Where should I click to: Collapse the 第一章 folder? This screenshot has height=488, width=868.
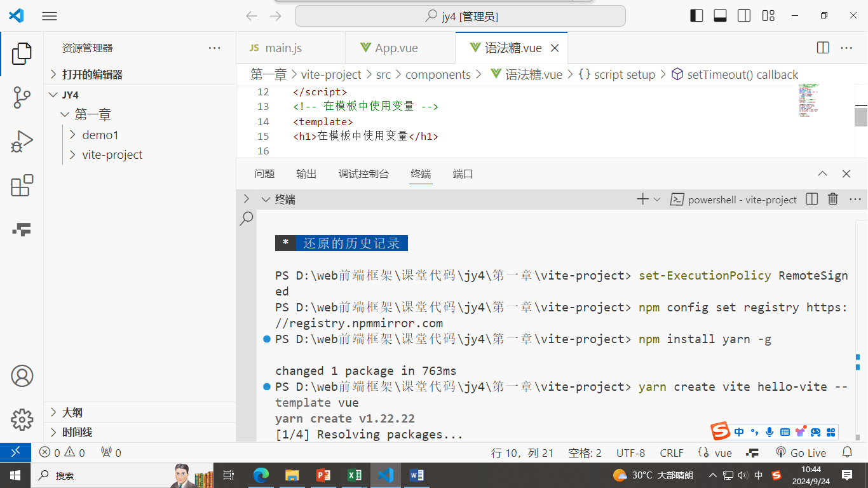140,114
